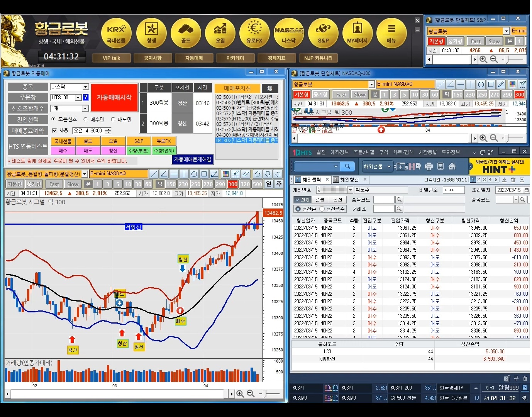Select the 매수만 radio option
Viewport: 532px width, 417px height.
click(86, 119)
